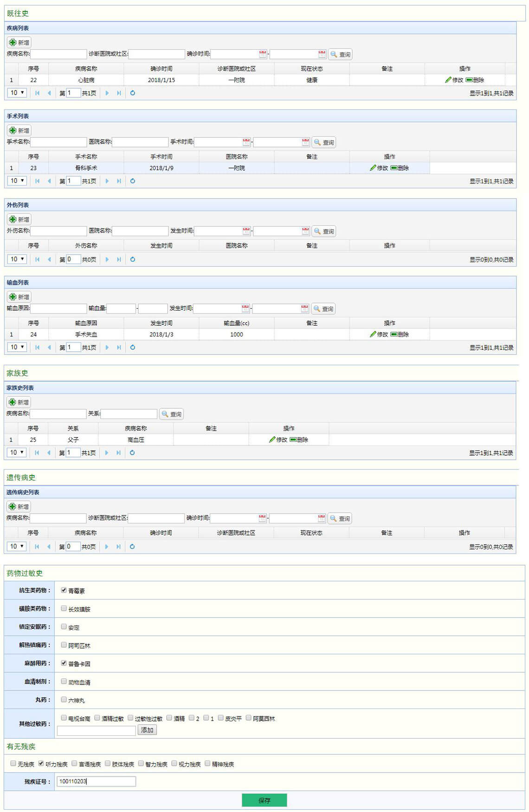The height and width of the screenshot is (812, 529).
Task: Delete the 骨科手术 surgery record
Action: (x=400, y=168)
